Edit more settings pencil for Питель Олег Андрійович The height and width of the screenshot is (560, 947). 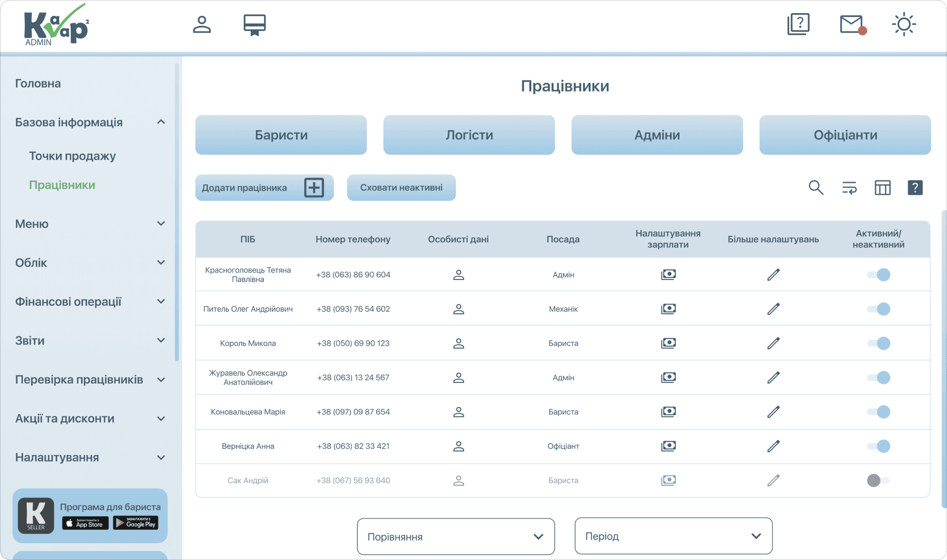pos(773,309)
